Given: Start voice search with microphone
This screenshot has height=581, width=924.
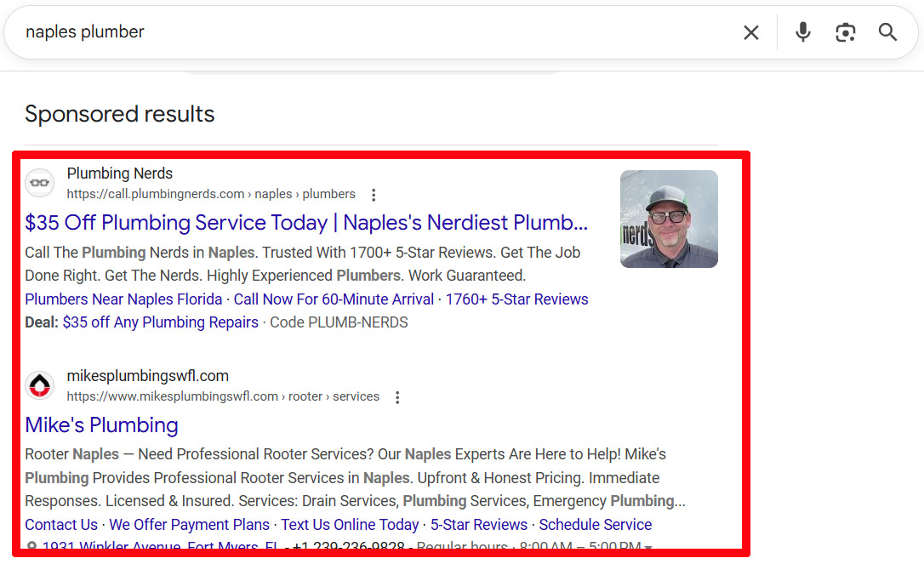Looking at the screenshot, I should click(x=802, y=32).
